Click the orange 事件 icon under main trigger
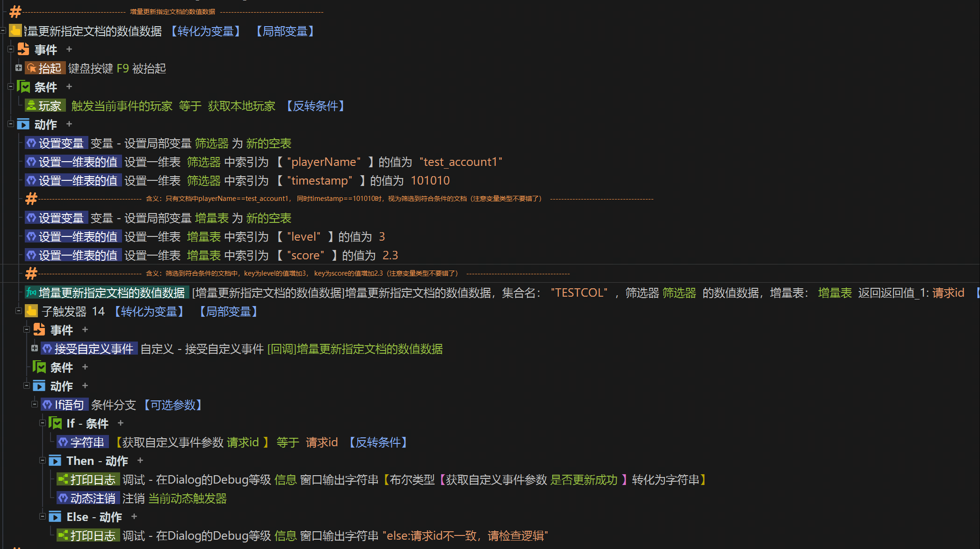 point(23,49)
